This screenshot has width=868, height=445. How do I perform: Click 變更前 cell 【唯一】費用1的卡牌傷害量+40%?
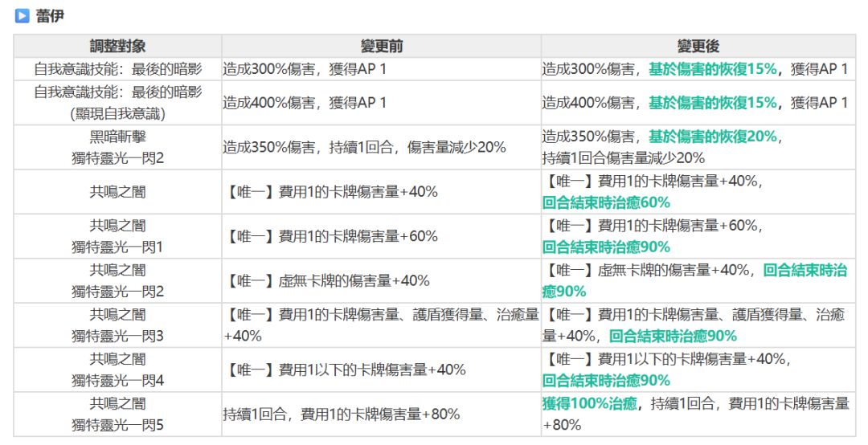pos(382,192)
